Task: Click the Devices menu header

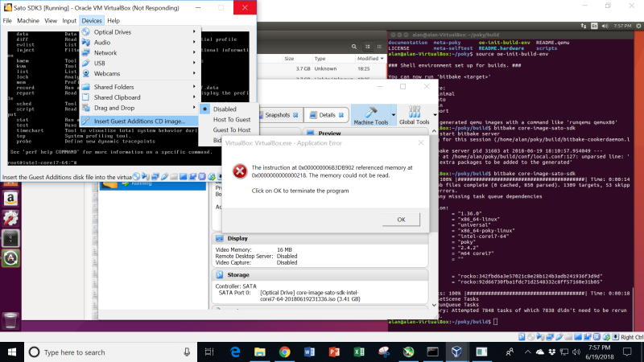Action: point(92,21)
